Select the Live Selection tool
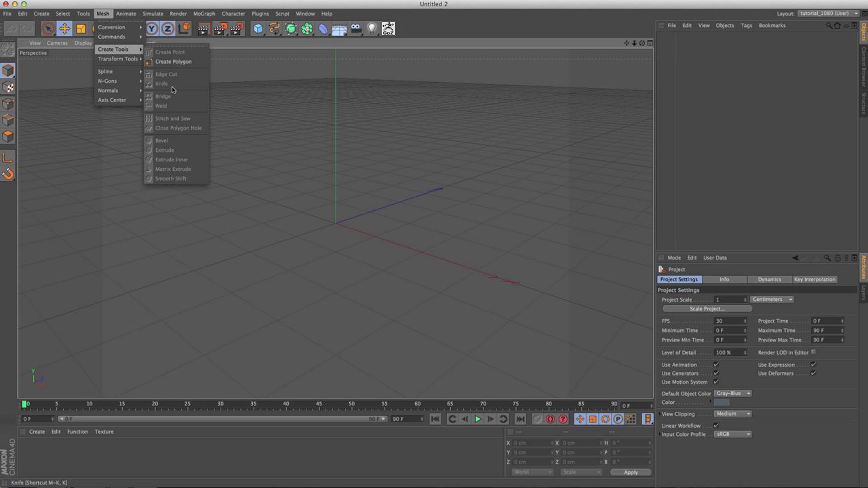The width and height of the screenshot is (868, 488). coord(48,29)
